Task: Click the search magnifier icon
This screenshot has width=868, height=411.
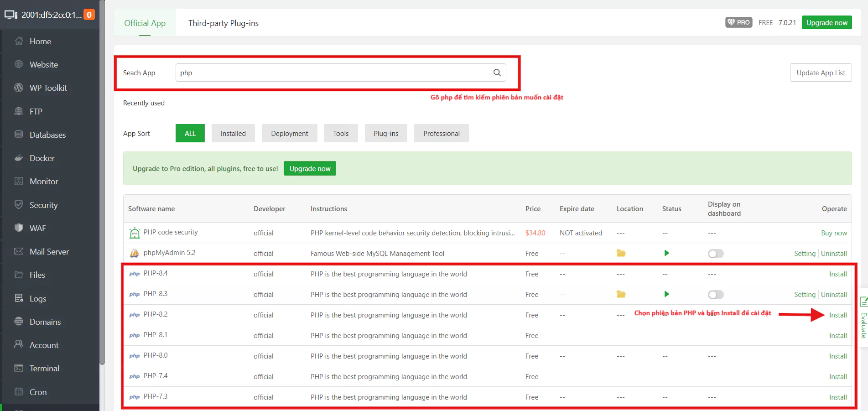Action: pyautogui.click(x=497, y=73)
